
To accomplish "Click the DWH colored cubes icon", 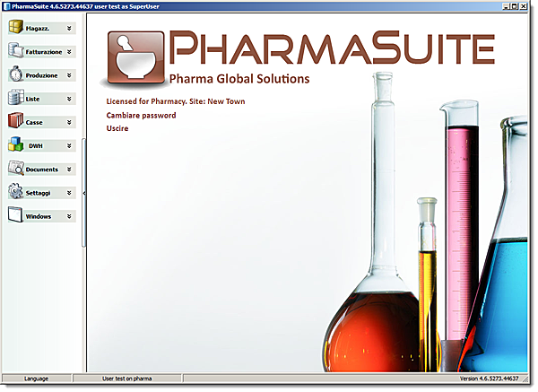I will (x=15, y=144).
